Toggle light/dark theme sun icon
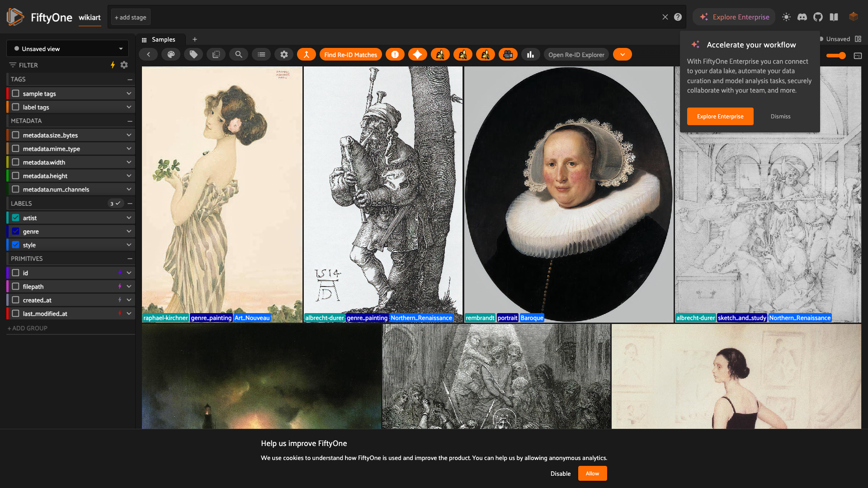The width and height of the screenshot is (868, 488). point(787,17)
